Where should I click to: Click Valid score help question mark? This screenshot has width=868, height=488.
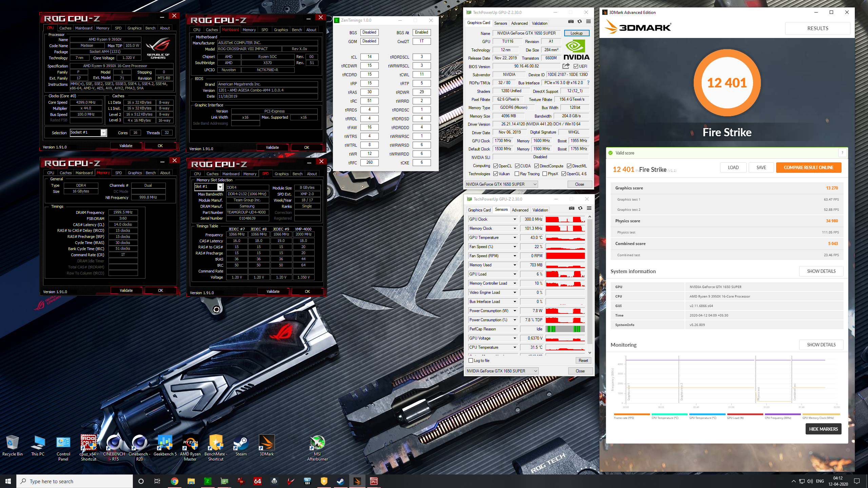point(842,153)
